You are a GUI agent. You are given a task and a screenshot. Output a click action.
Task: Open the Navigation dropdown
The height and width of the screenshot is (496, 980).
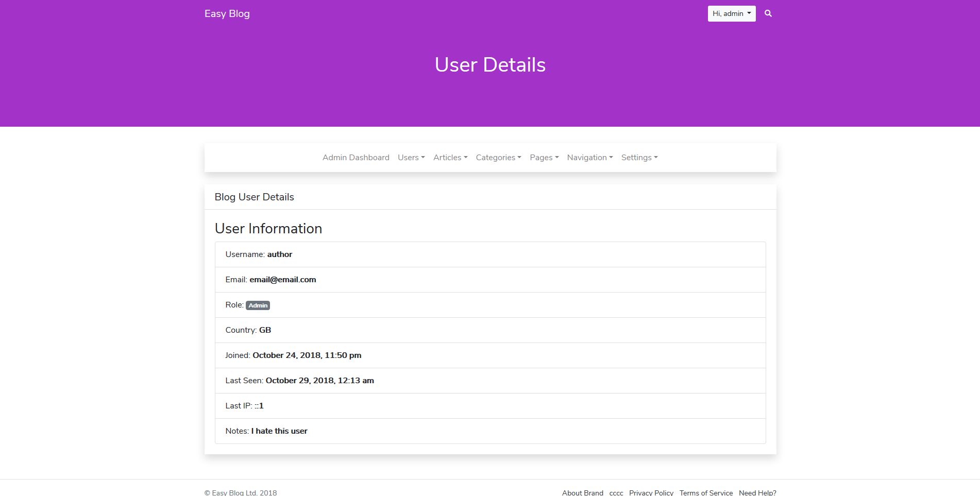click(589, 158)
